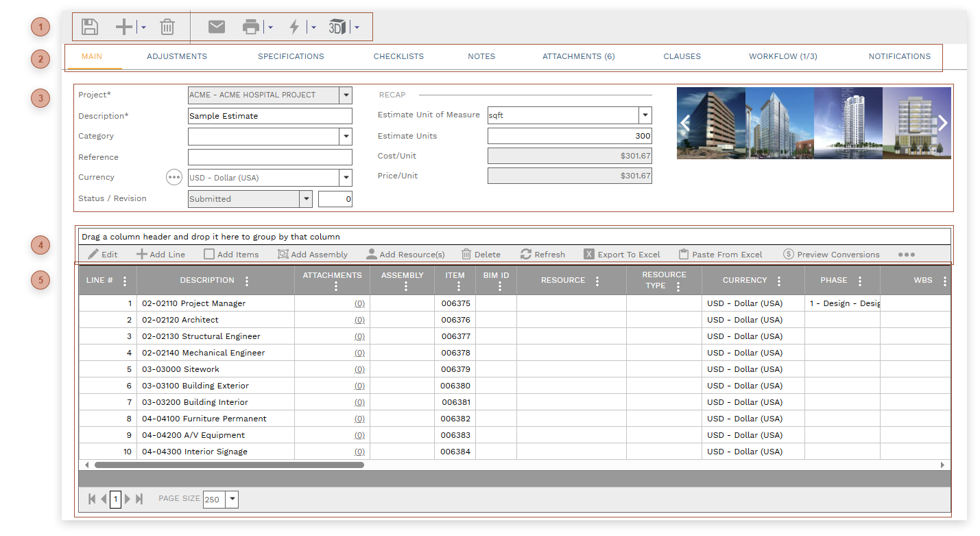Expand the Page Size dropdown
Image resolution: width=980 pixels, height=536 pixels.
[232, 500]
